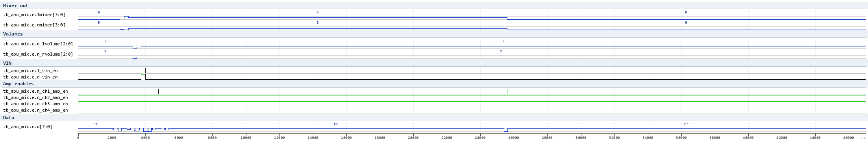Click the 30000 tick on the time axis
This screenshot has height=142, width=868.
[581, 138]
